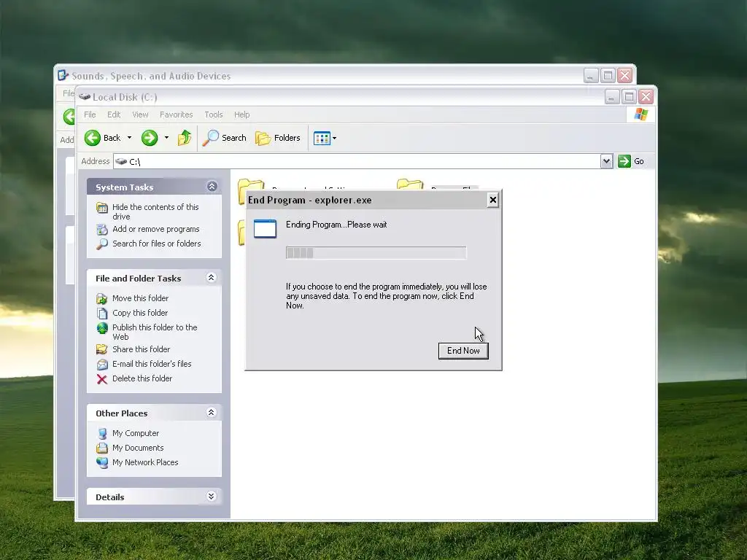Open My Documents in Other Places
This screenshot has width=747, height=560.
point(138,448)
